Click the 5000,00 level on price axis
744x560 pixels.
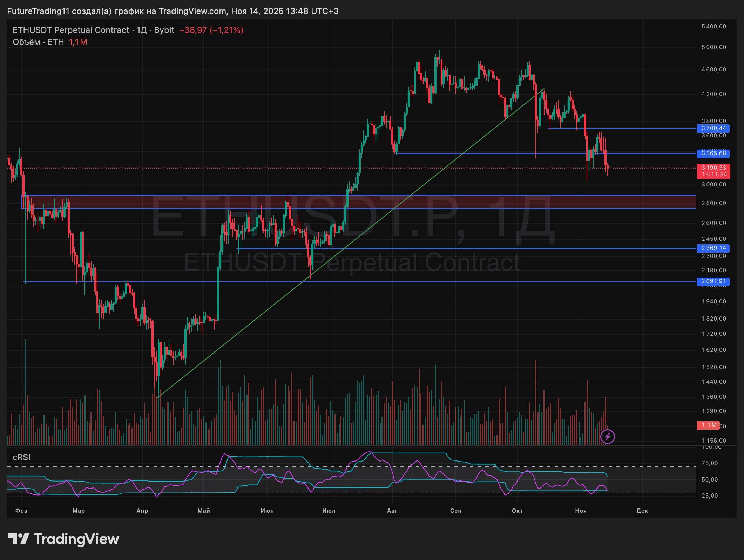[x=713, y=47]
